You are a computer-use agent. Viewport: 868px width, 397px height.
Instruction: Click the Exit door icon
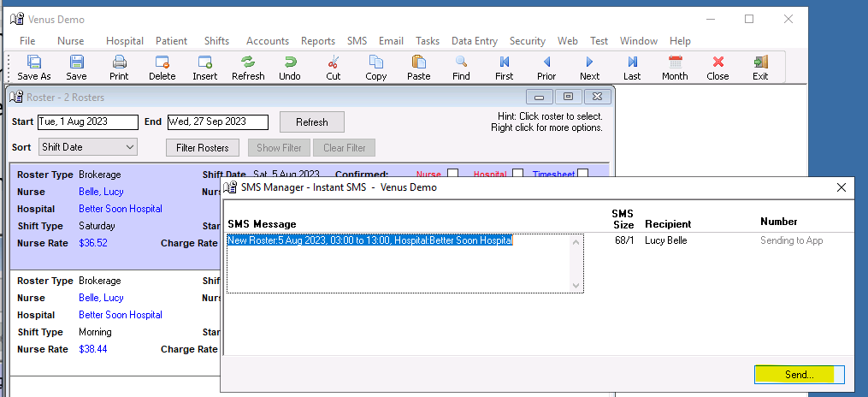pyautogui.click(x=760, y=62)
